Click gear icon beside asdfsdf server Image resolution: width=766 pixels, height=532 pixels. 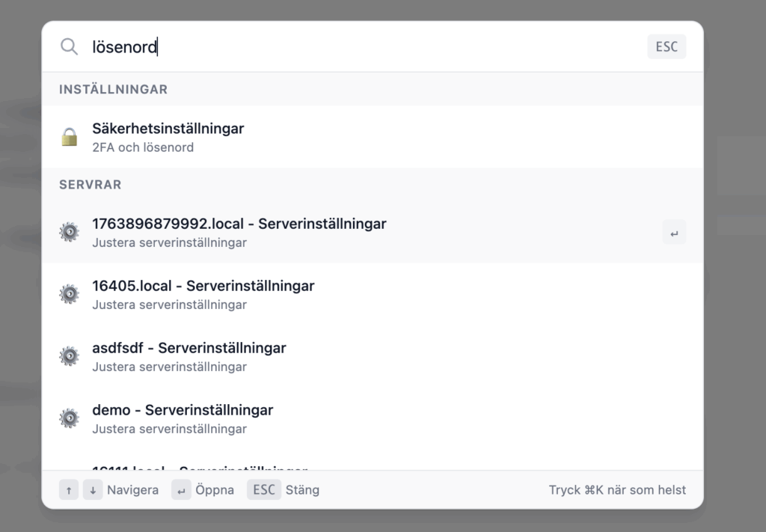click(70, 356)
